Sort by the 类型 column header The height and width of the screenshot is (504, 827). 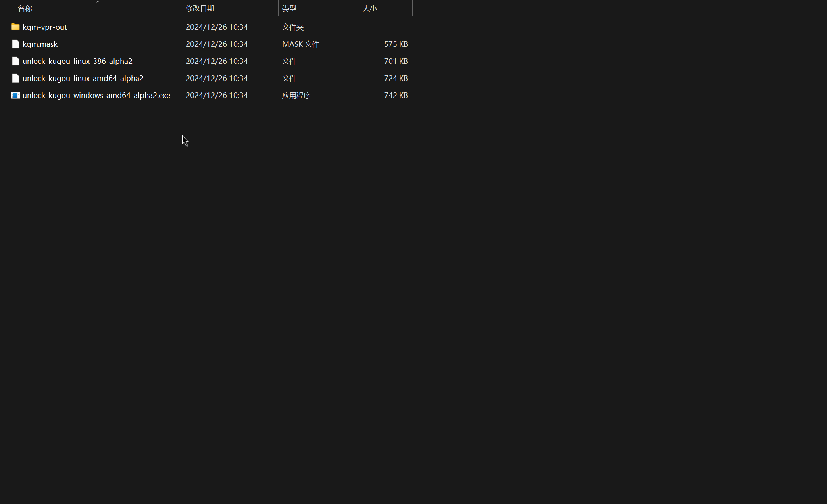click(289, 8)
